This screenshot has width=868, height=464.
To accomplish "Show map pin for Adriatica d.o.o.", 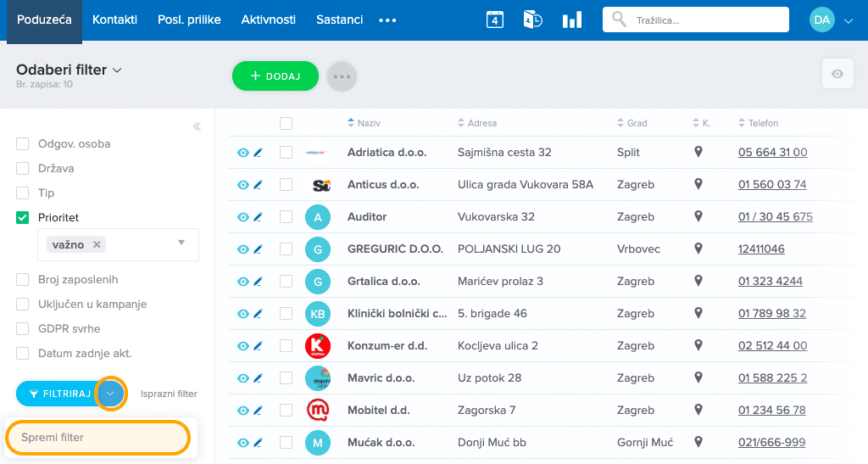I will (x=698, y=152).
